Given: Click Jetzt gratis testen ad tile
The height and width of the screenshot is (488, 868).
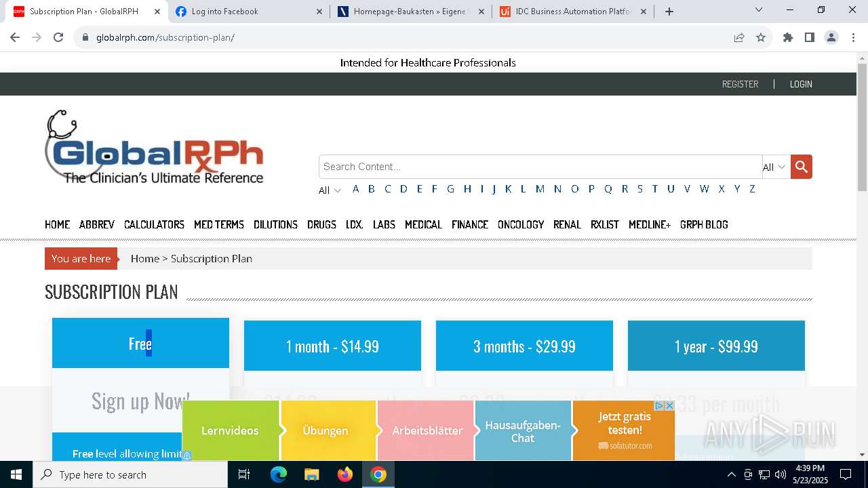Looking at the screenshot, I should tap(624, 430).
